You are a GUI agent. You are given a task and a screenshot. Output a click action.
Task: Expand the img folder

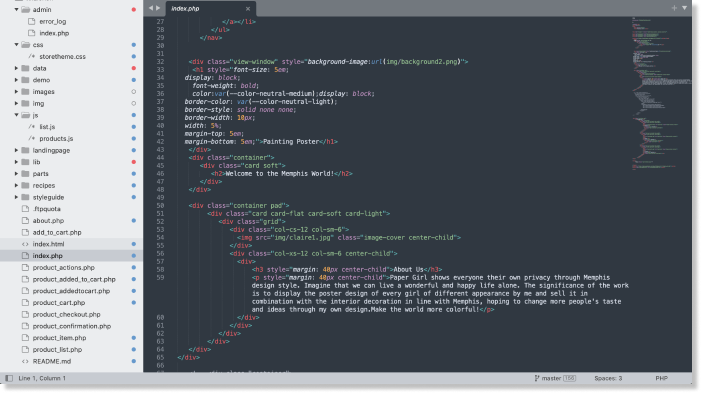pos(17,103)
